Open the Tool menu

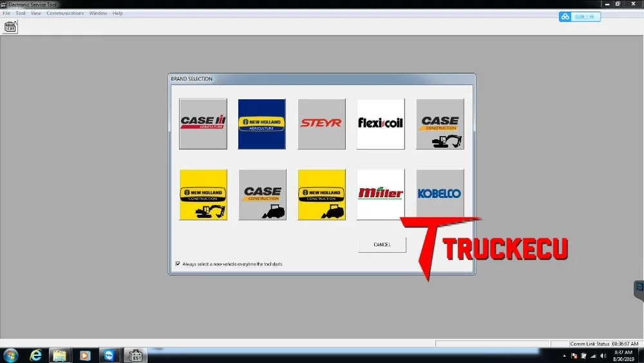click(21, 13)
